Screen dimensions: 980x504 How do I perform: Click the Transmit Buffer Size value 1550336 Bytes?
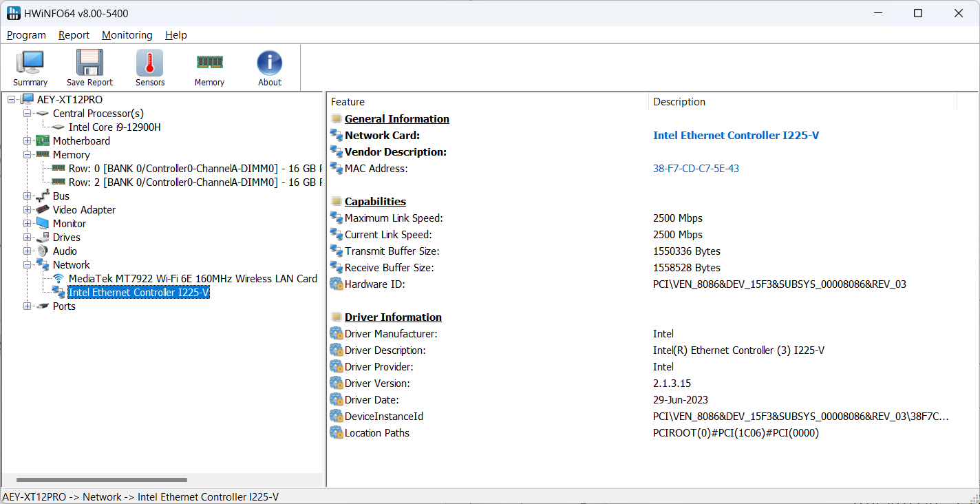(x=687, y=251)
